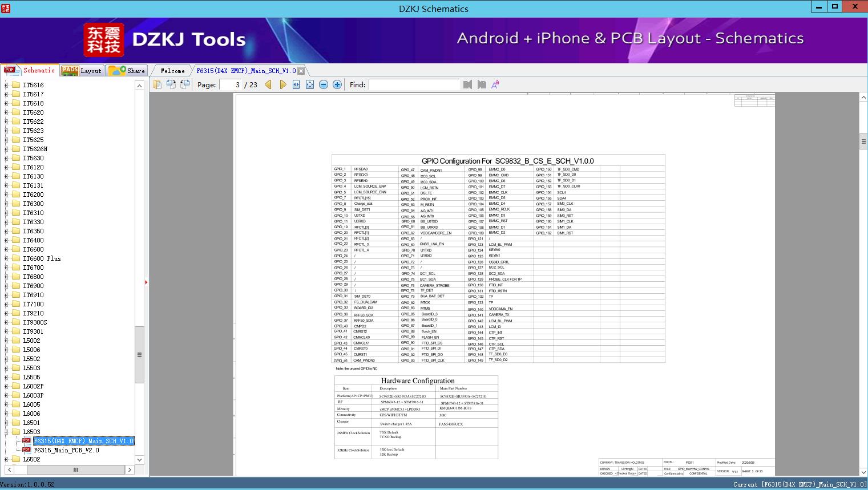Expand the L5002 tree node
The image size is (868, 490).
[x=7, y=341]
